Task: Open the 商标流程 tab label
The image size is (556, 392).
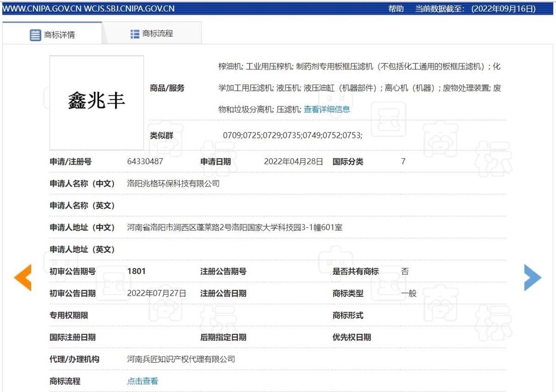Action: [x=158, y=34]
